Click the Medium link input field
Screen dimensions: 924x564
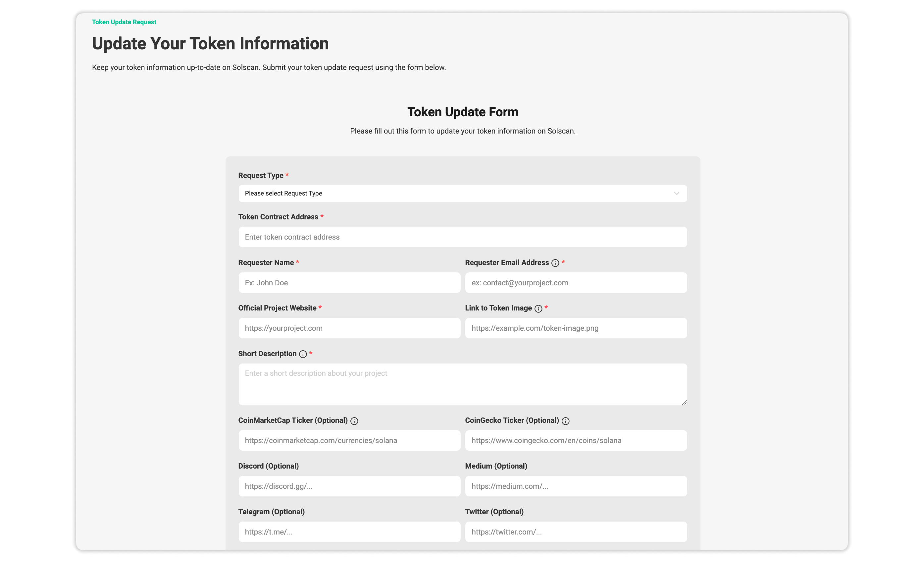tap(576, 486)
